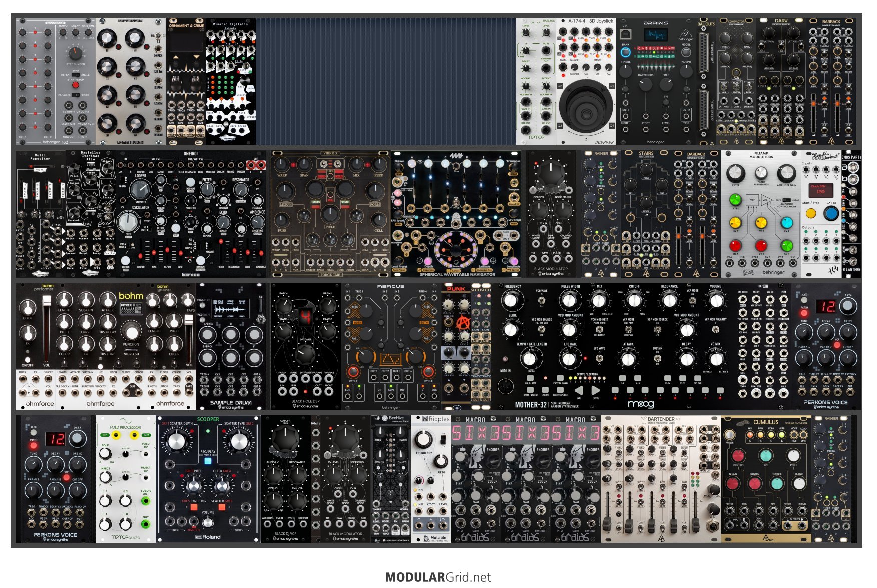Viewport: 877px width, 588px height.
Task: Select the Erica Synths Sample Drum module
Action: (x=231, y=346)
